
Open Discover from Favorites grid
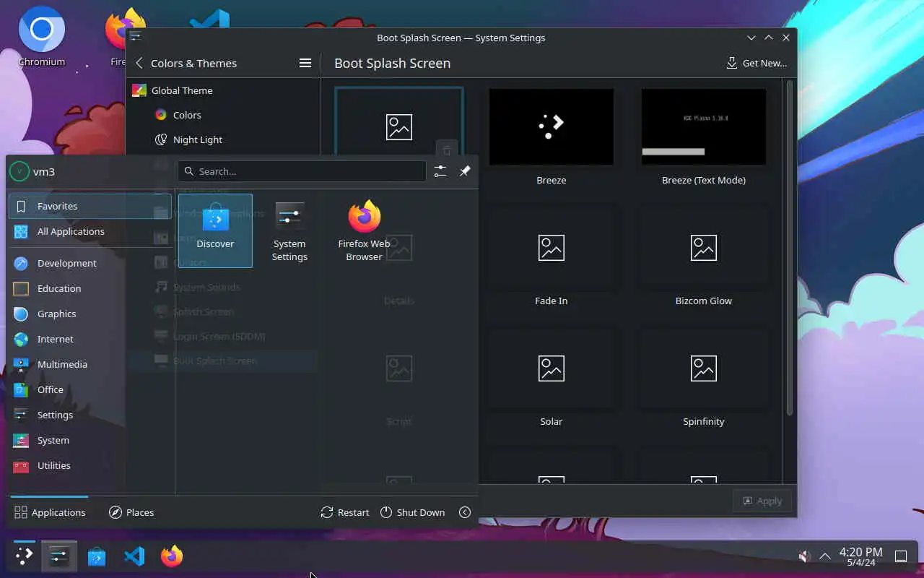point(215,230)
